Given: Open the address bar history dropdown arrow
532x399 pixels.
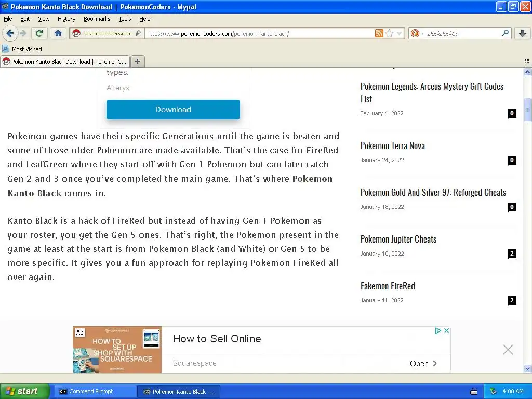Looking at the screenshot, I should [x=399, y=33].
